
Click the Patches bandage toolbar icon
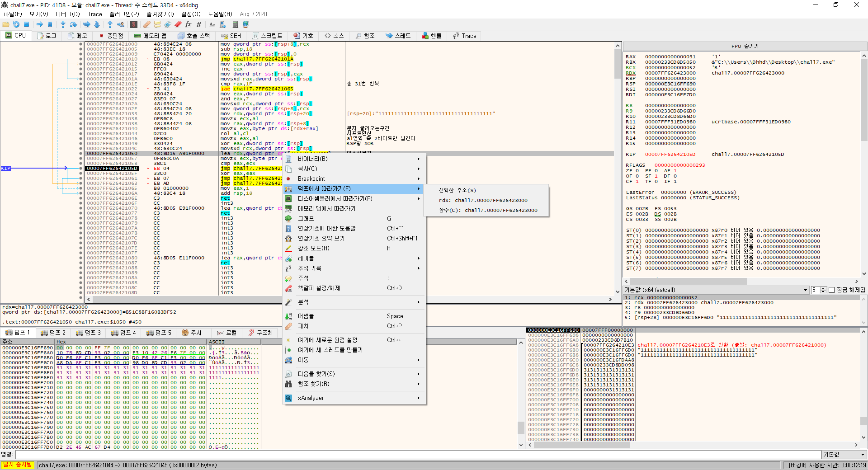pyautogui.click(x=147, y=24)
